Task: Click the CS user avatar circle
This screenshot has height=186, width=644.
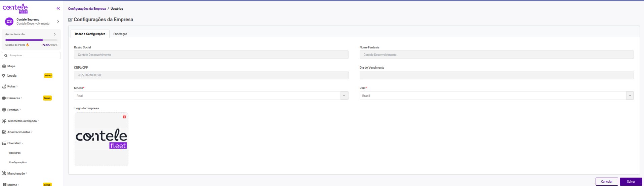Action: coord(9,22)
